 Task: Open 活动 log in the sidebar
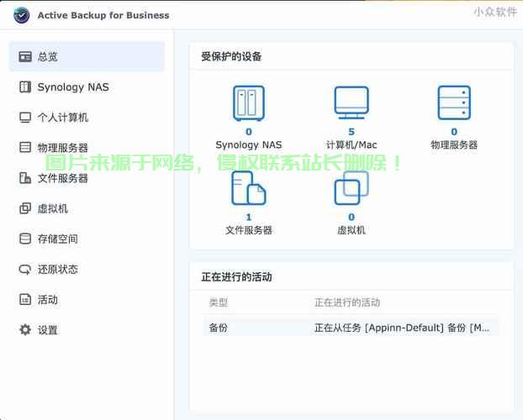87,299
